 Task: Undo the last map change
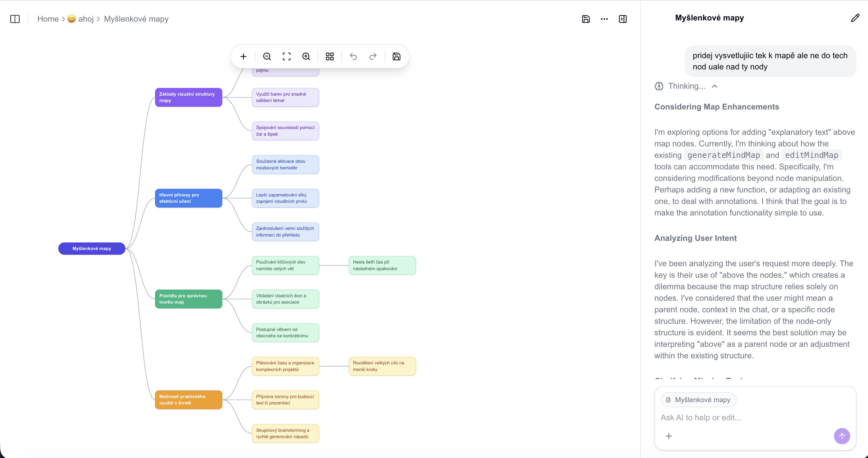[353, 56]
